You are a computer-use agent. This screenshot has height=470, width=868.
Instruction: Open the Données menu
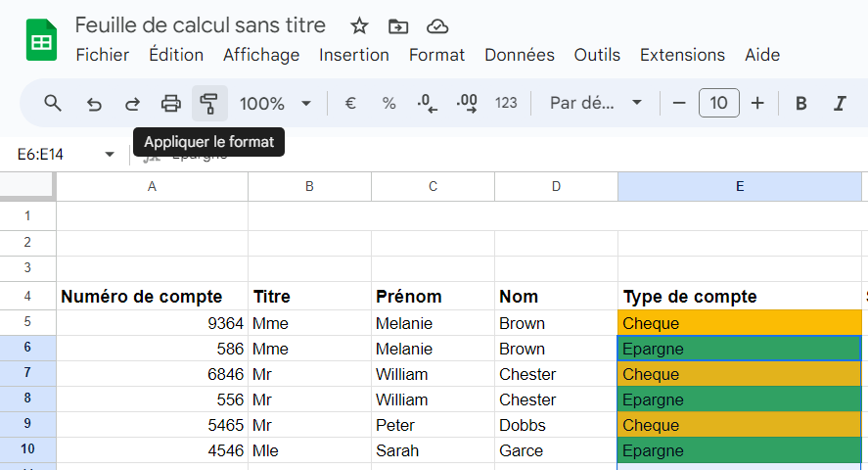(x=520, y=55)
